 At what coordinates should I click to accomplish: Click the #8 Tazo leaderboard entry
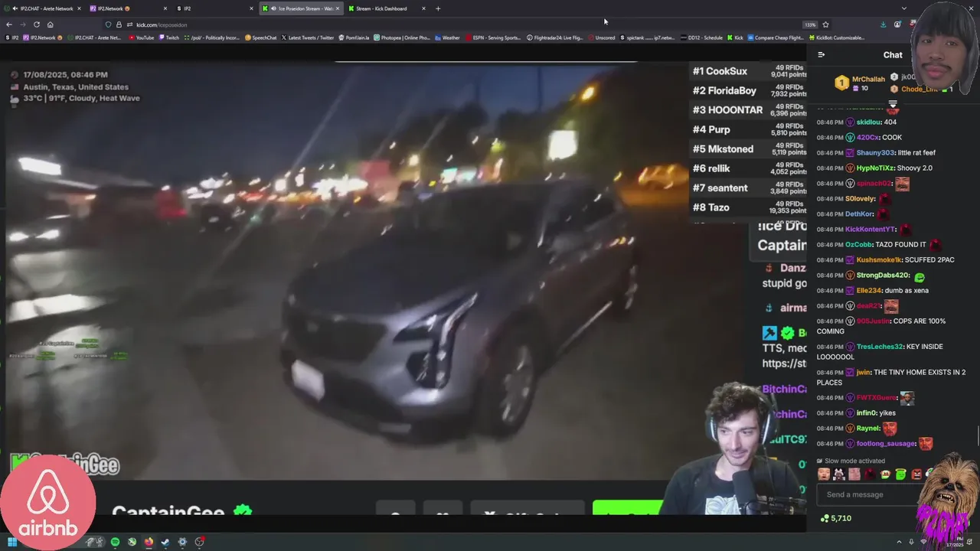click(749, 207)
